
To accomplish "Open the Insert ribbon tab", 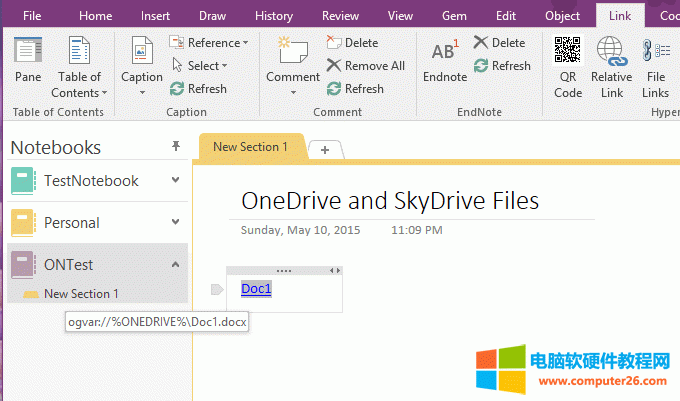I will (155, 15).
